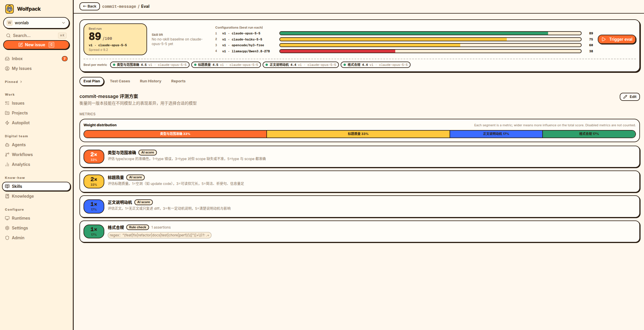Viewport: 644px width, 330px height.
Task: Click the Workflows branch icon
Action: (x=7, y=155)
